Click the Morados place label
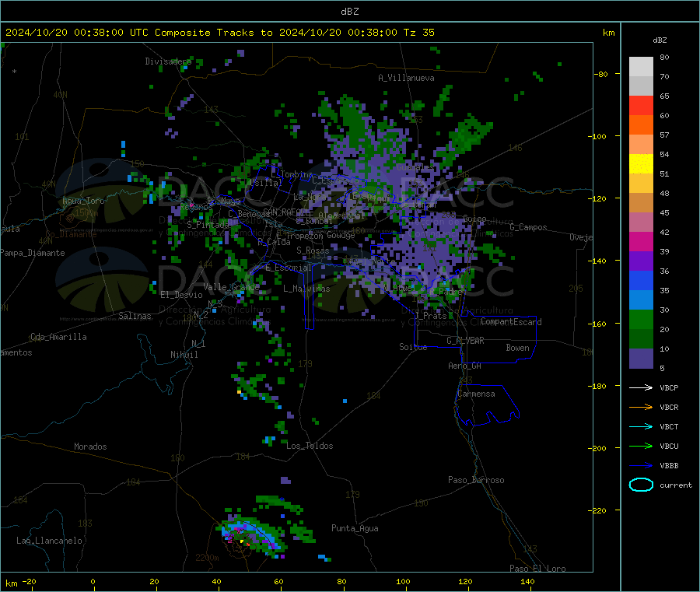The image size is (700, 592). click(x=90, y=447)
